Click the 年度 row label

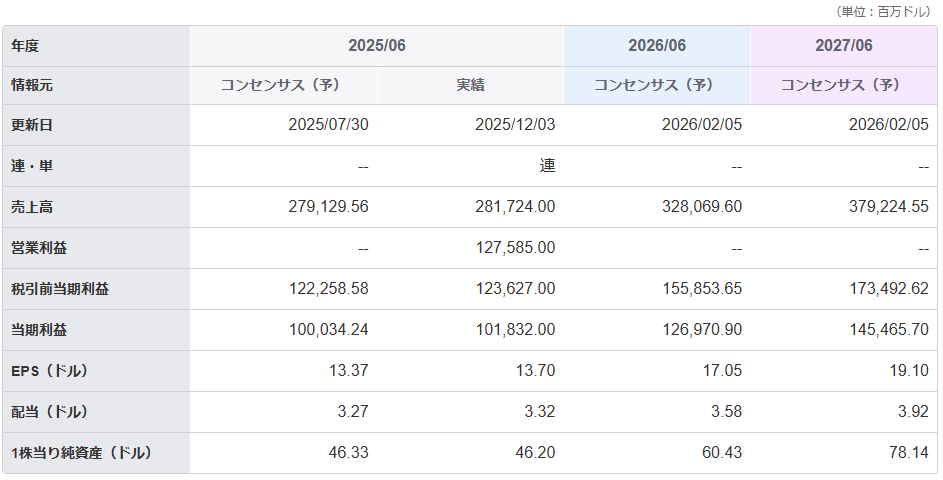click(25, 46)
